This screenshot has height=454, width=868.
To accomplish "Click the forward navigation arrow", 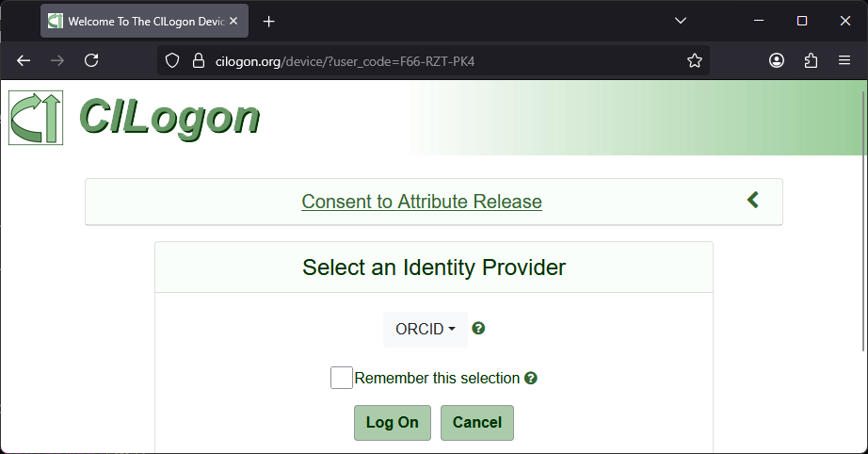I will pos(57,60).
